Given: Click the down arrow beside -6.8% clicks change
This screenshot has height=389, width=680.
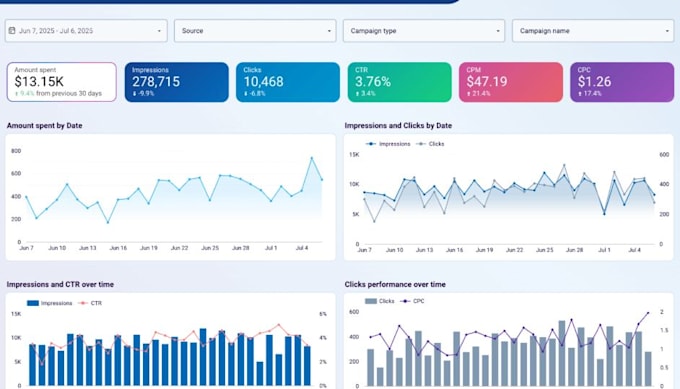Looking at the screenshot, I should pos(246,94).
